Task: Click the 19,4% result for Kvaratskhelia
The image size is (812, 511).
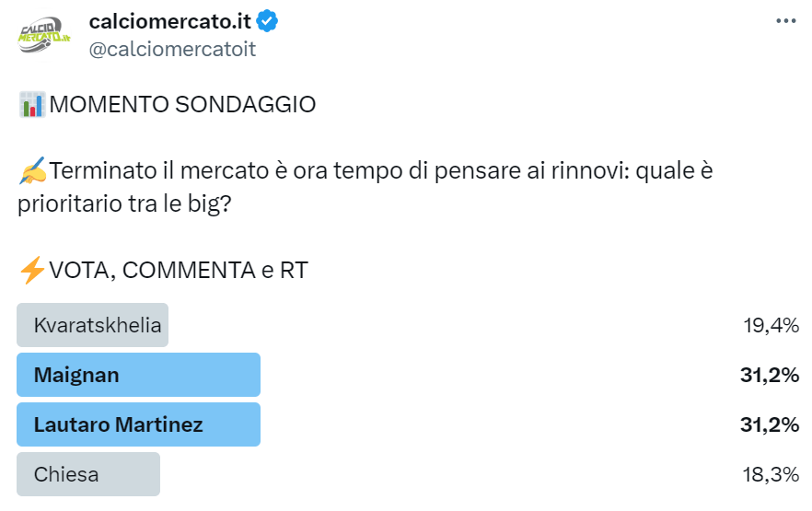Action: tap(771, 325)
